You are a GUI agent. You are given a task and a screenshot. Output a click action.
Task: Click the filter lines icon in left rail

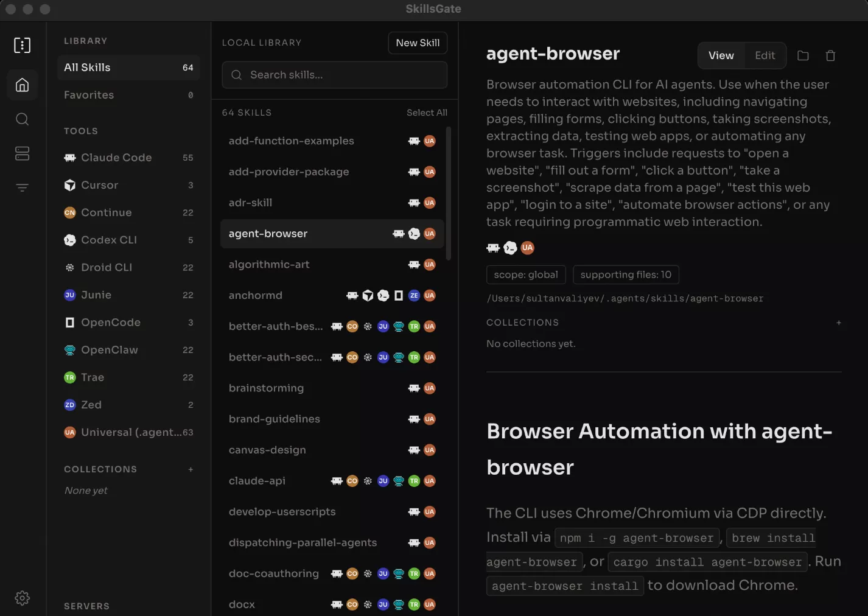(x=22, y=187)
